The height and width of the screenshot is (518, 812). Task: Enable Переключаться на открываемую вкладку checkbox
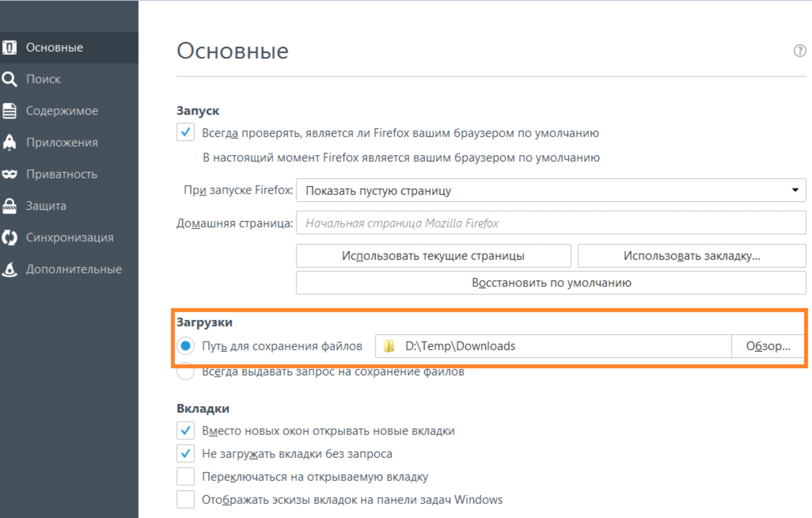pyautogui.click(x=185, y=477)
